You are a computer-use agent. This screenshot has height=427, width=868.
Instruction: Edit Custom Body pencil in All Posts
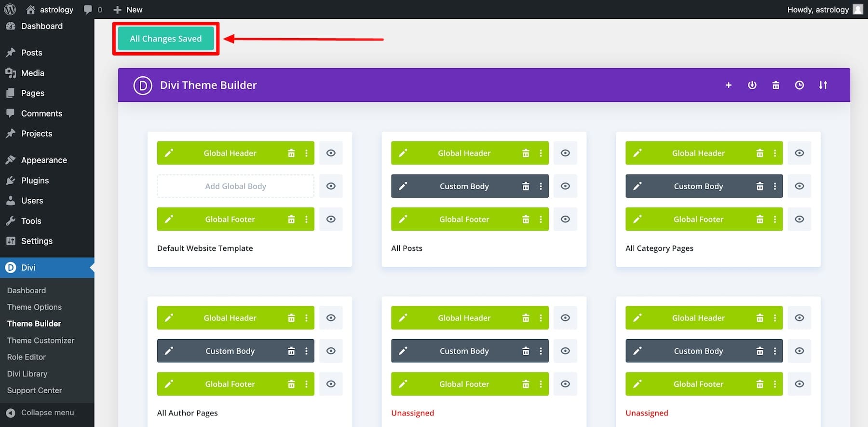click(403, 186)
